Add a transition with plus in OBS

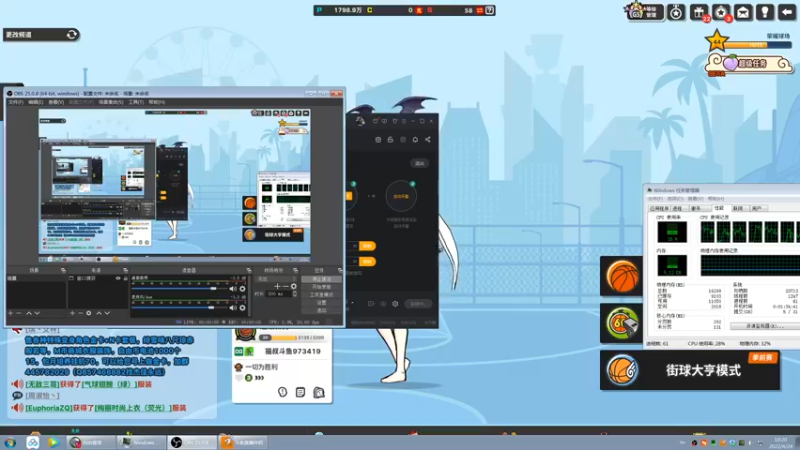point(277,286)
